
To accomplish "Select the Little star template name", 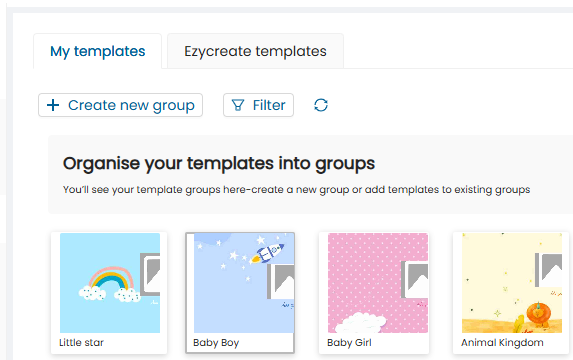I will coord(81,342).
